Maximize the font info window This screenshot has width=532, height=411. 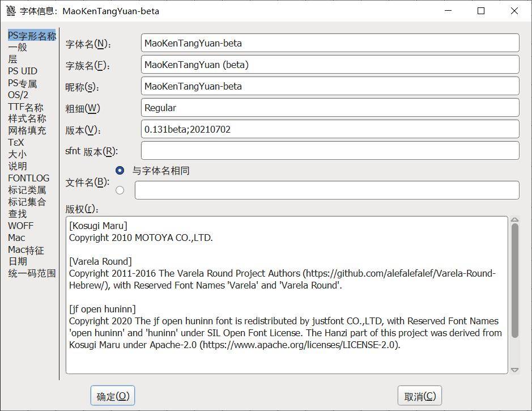pyautogui.click(x=481, y=11)
